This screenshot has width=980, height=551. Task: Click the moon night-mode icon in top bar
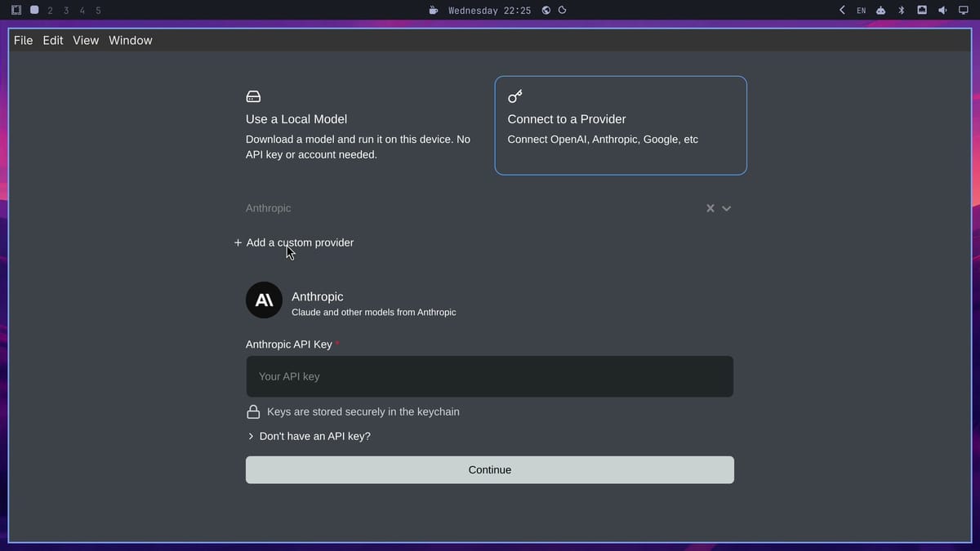(x=562, y=11)
